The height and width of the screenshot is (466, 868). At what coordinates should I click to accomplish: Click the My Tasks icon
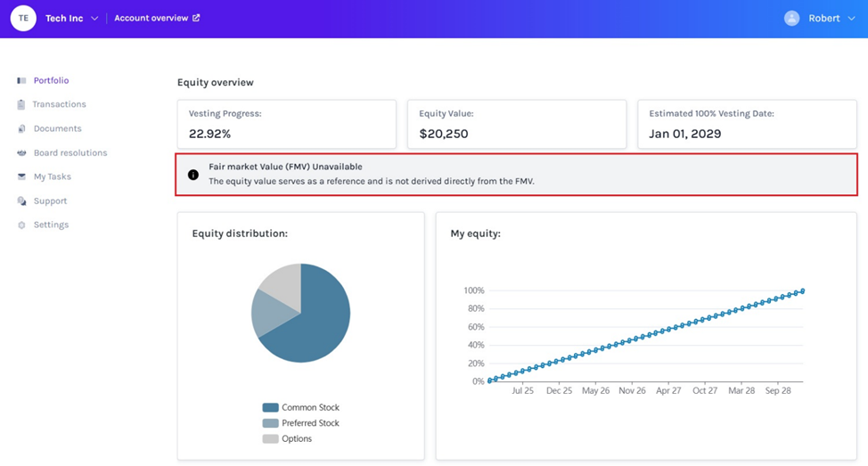21,176
